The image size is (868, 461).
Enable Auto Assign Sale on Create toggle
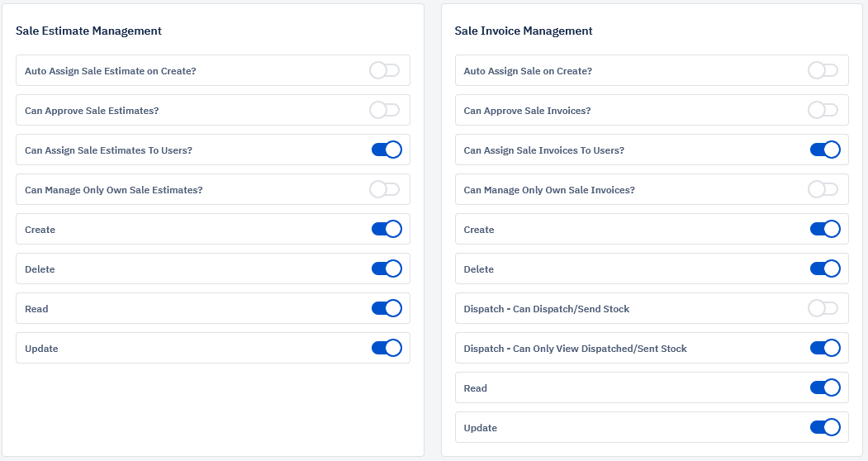823,70
